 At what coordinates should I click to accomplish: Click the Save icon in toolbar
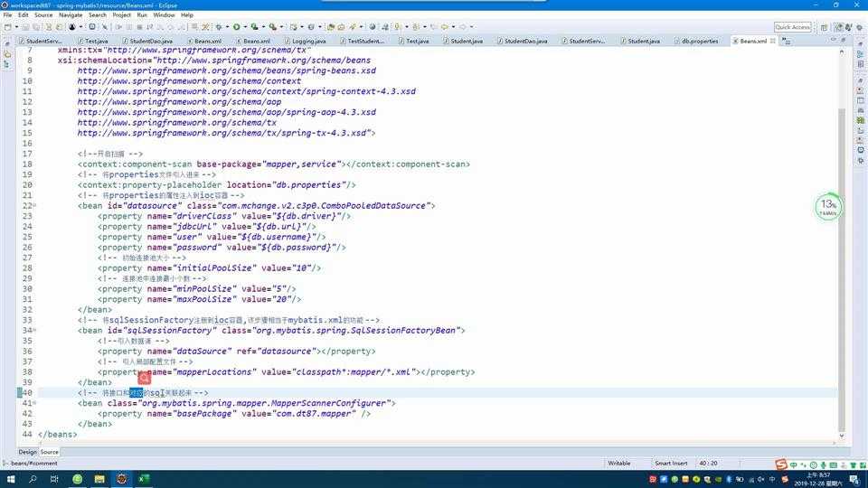coord(25,26)
